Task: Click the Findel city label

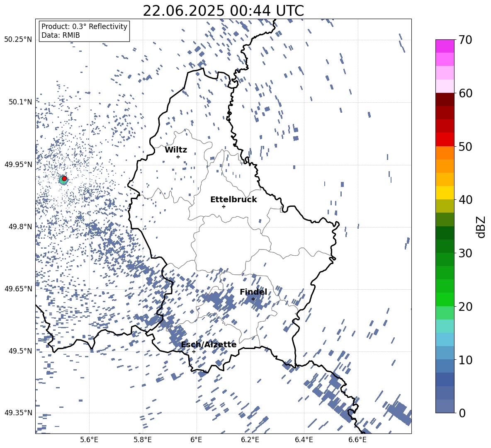Action: coord(253,292)
